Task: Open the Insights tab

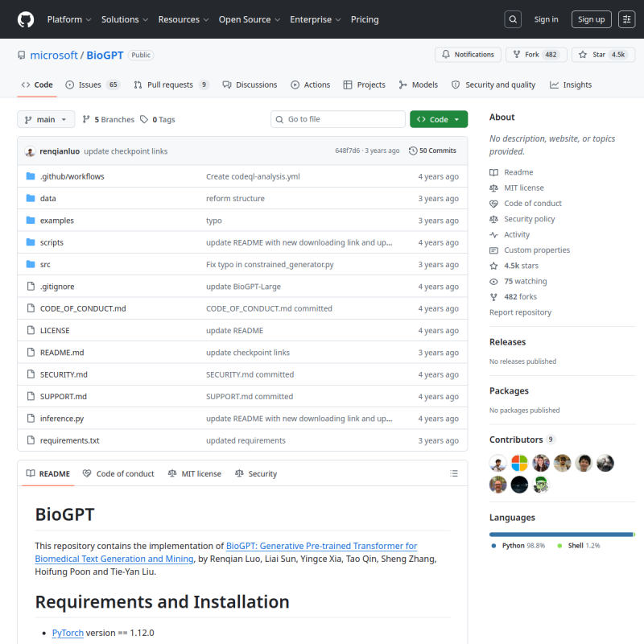Action: pyautogui.click(x=571, y=85)
